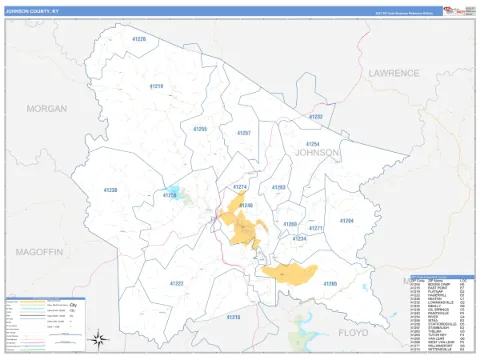Select the 41263 ZIP code label

(x=279, y=187)
